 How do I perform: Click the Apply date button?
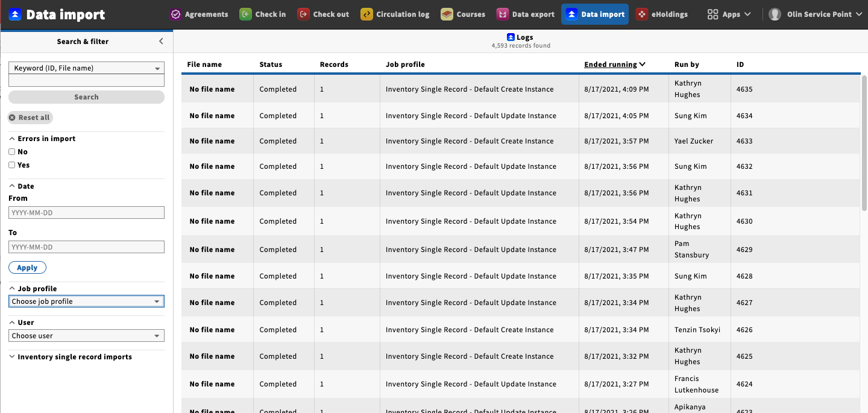point(27,268)
